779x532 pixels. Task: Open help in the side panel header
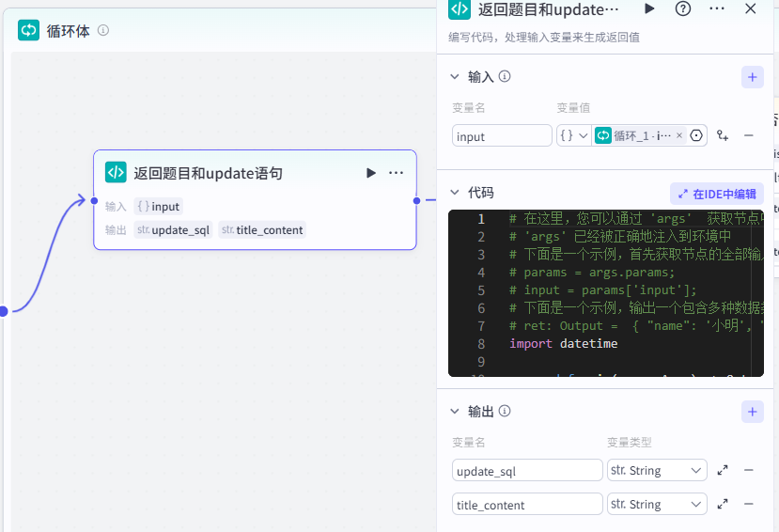pyautogui.click(x=683, y=8)
